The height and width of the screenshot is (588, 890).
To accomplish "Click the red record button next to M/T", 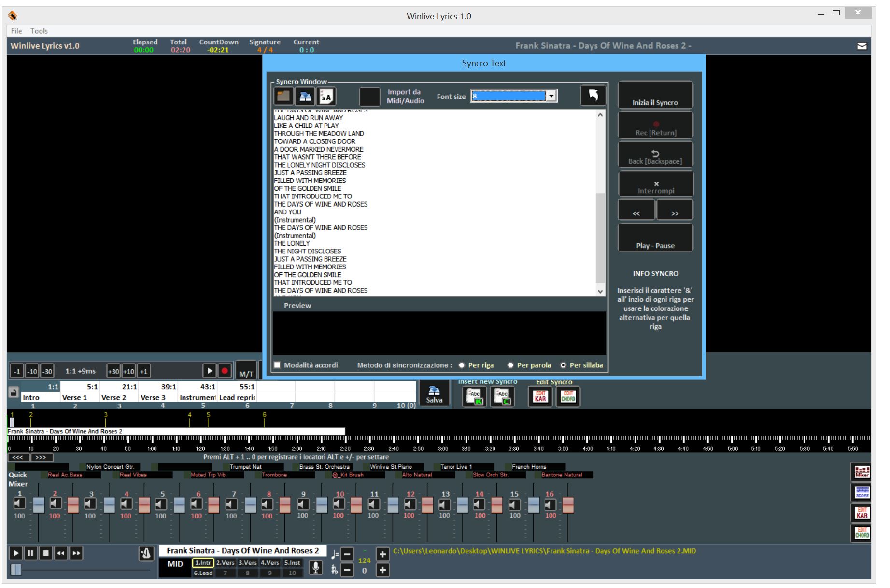I will (225, 371).
